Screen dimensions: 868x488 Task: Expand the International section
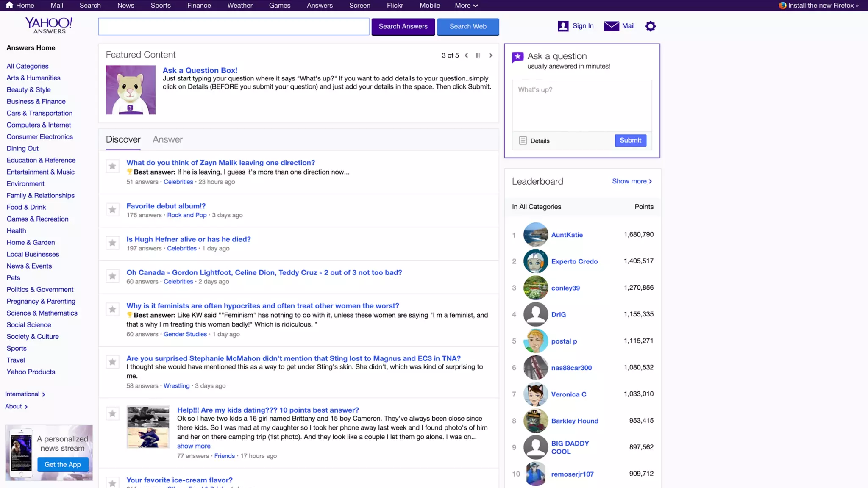tap(25, 394)
